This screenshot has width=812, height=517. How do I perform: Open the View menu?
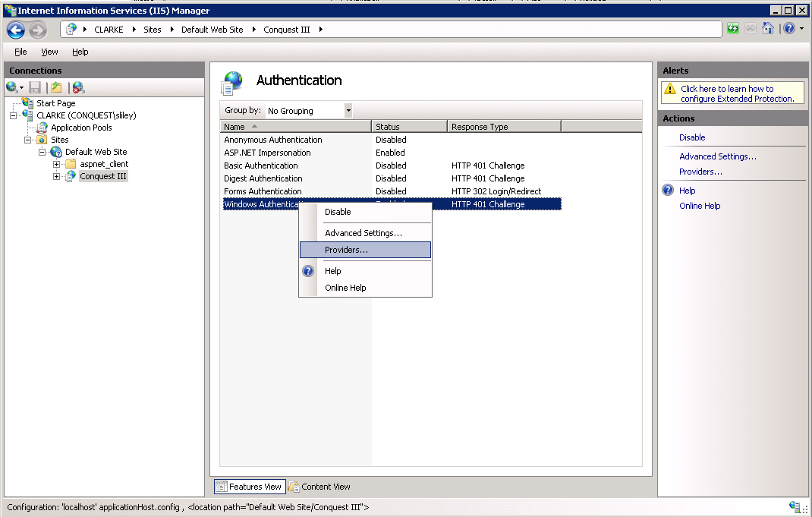(50, 52)
